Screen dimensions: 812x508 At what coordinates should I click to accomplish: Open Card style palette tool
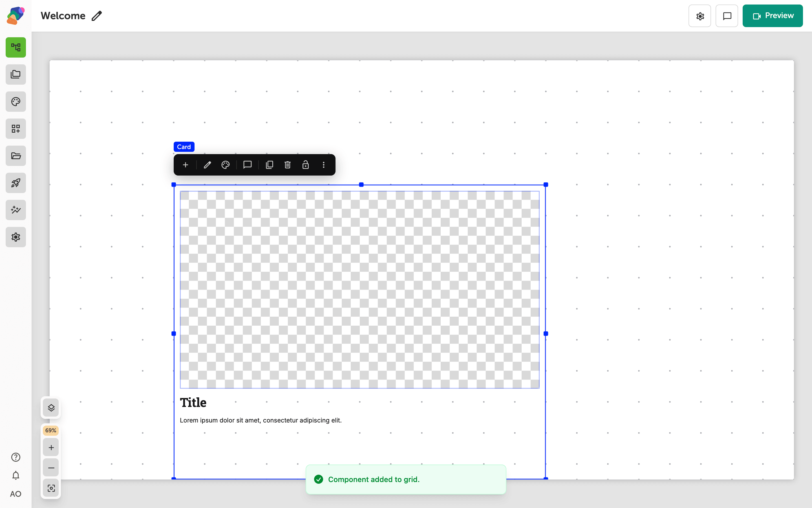click(226, 165)
